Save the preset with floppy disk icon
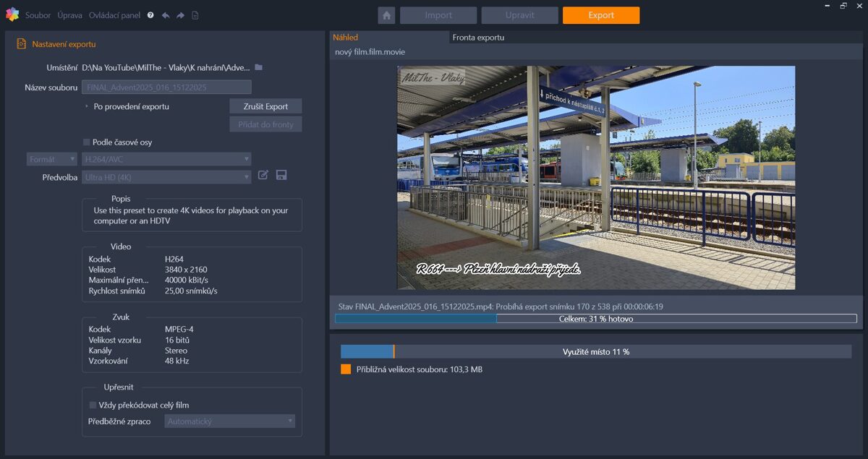This screenshot has height=459, width=868. tap(281, 175)
